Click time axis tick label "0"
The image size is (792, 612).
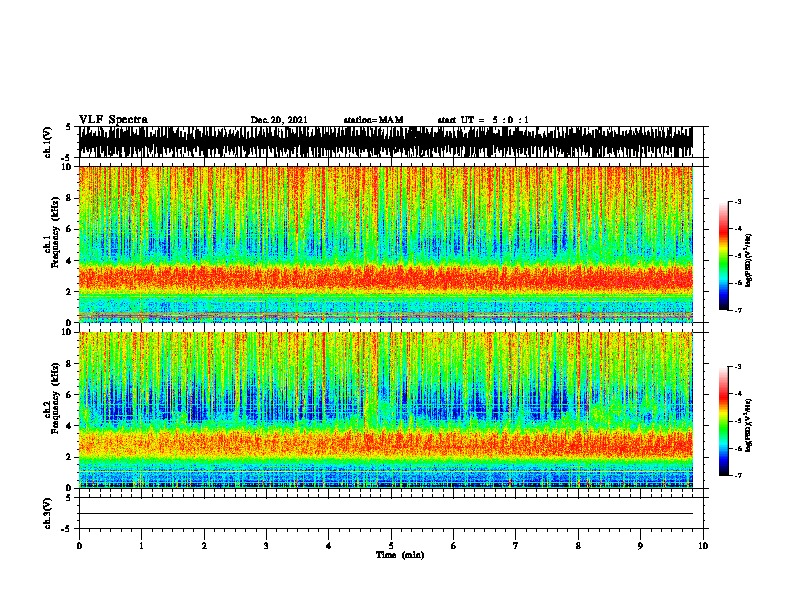tap(79, 546)
